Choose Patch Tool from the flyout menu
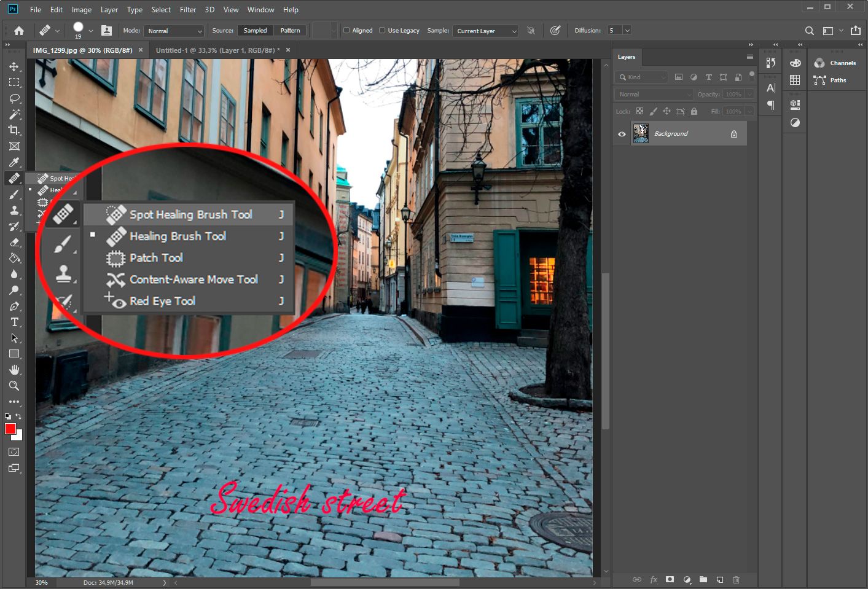Viewport: 868px width, 589px height. pyautogui.click(x=156, y=258)
